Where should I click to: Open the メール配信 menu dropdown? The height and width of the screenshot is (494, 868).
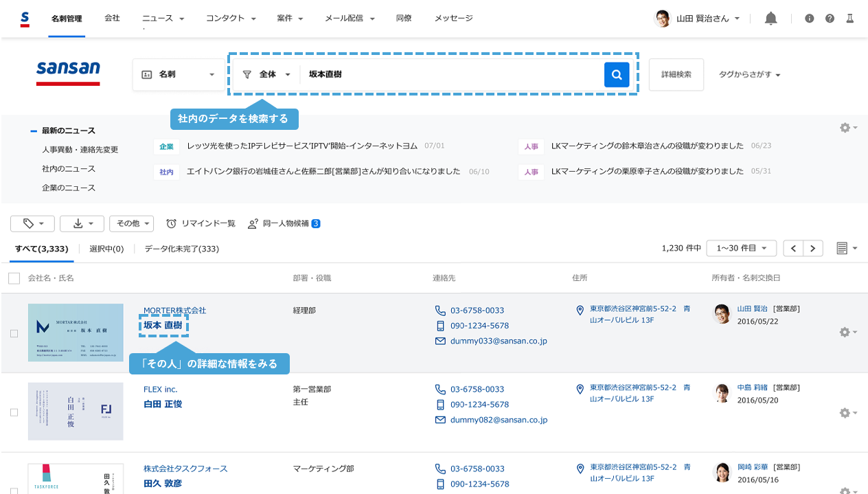pos(350,19)
